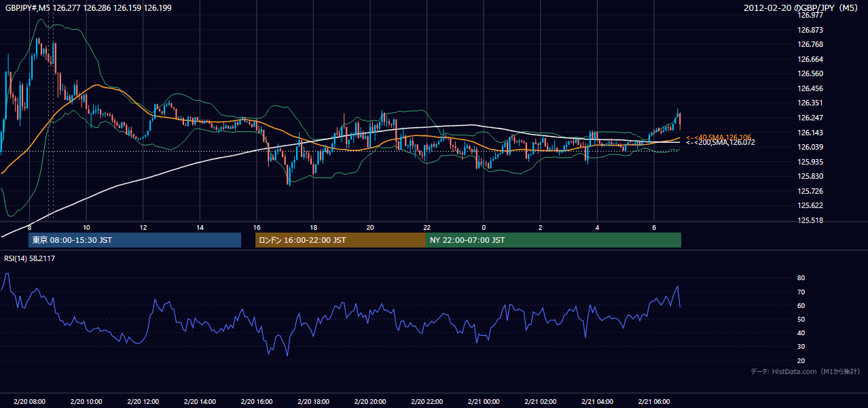Click the 2/21 00:00 date label
Screen dimensions: 868x408
pyautogui.click(x=484, y=402)
